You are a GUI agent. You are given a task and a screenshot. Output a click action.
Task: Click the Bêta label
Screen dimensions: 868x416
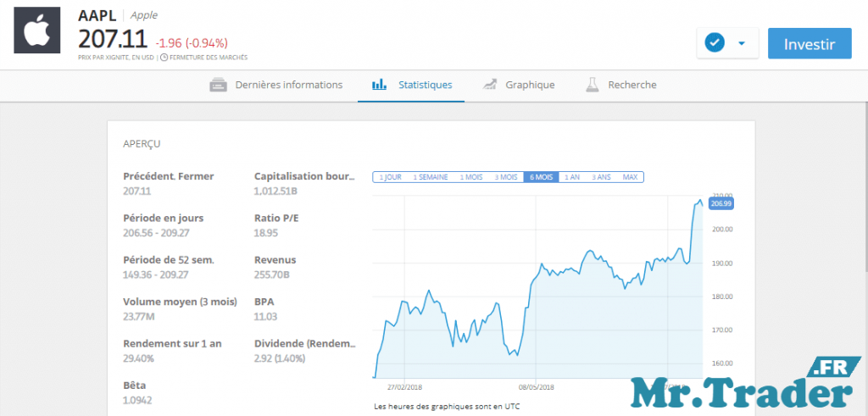point(135,385)
